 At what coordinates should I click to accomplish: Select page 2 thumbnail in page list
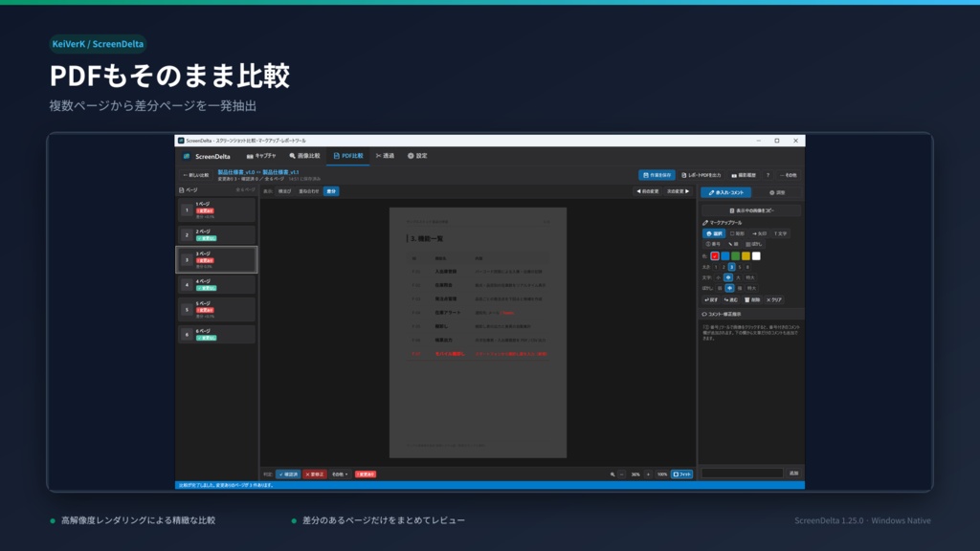[x=216, y=235]
